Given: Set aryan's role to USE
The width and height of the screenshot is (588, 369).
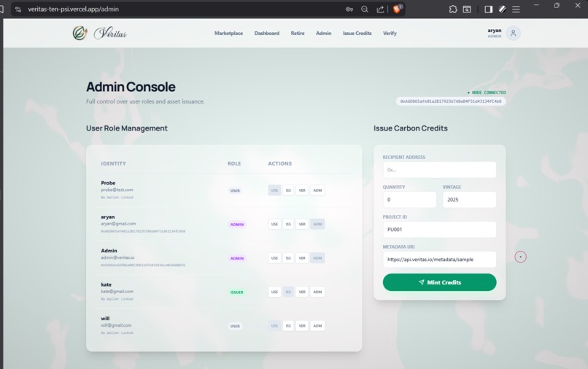Looking at the screenshot, I should pos(274,225).
